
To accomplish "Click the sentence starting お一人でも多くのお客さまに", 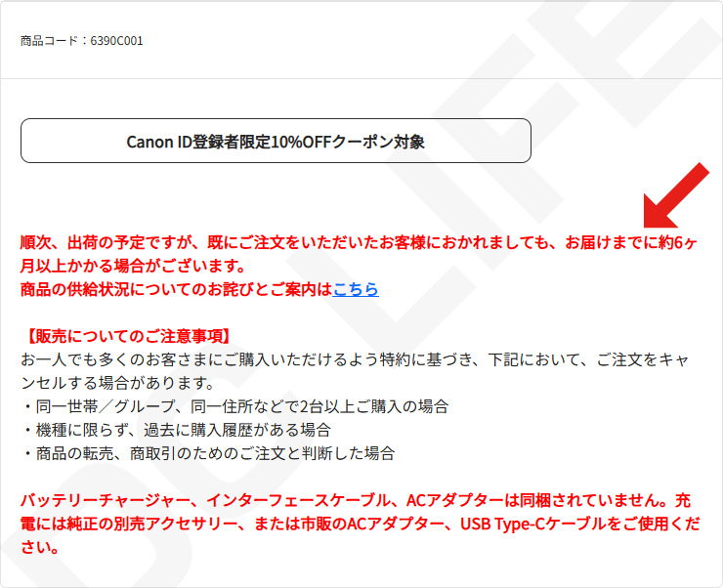I will [x=355, y=371].
